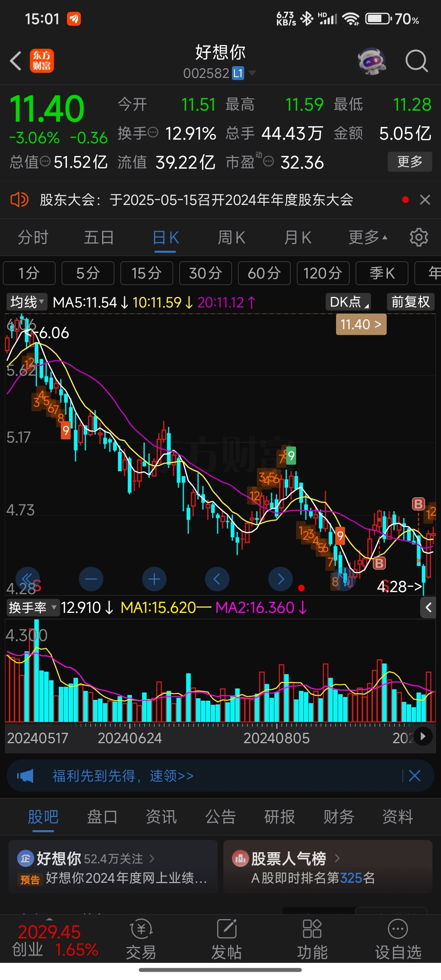Switch to 月K tab
The image size is (441, 980).
298,237
